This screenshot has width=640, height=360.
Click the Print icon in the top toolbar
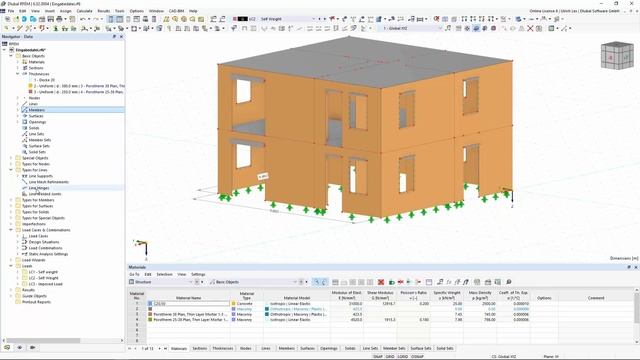tap(60, 19)
